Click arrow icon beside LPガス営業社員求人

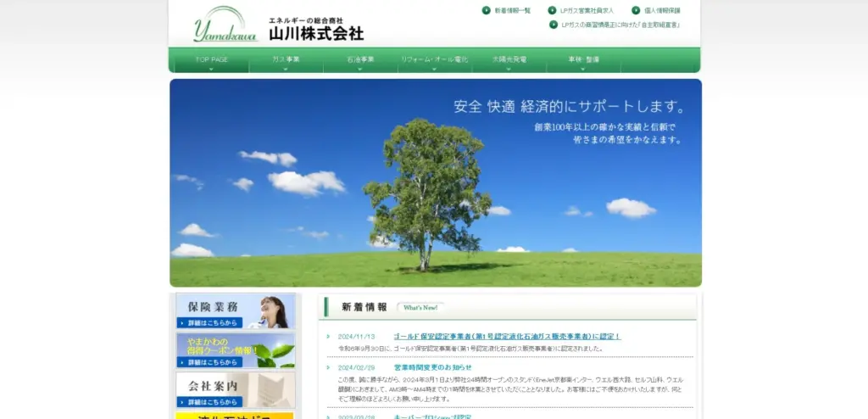pyautogui.click(x=553, y=10)
